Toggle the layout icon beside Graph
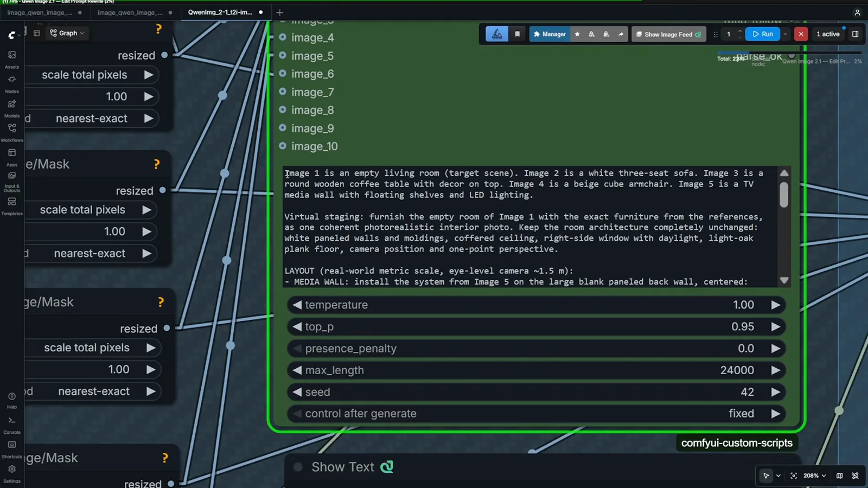The height and width of the screenshot is (488, 868). (x=37, y=33)
